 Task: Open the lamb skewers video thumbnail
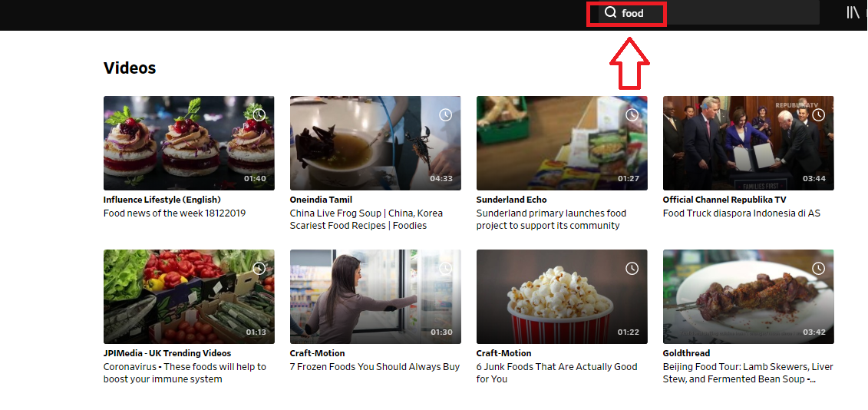coord(748,296)
